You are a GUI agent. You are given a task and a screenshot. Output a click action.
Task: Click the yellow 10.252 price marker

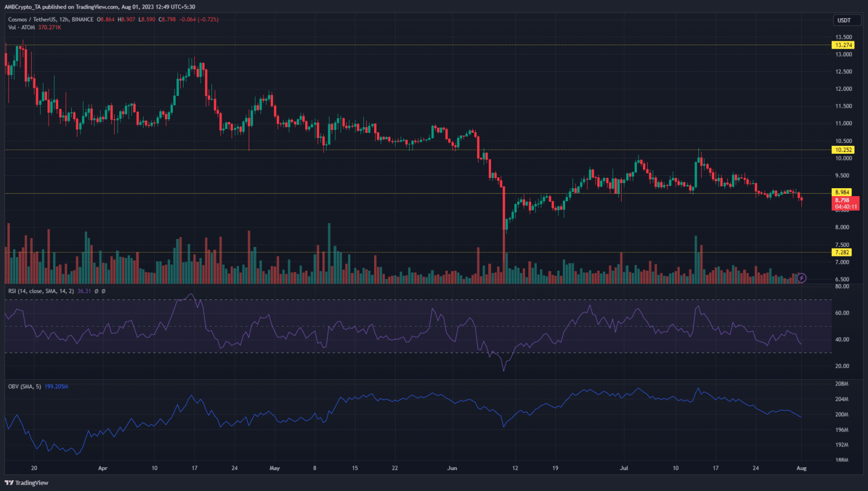point(843,150)
